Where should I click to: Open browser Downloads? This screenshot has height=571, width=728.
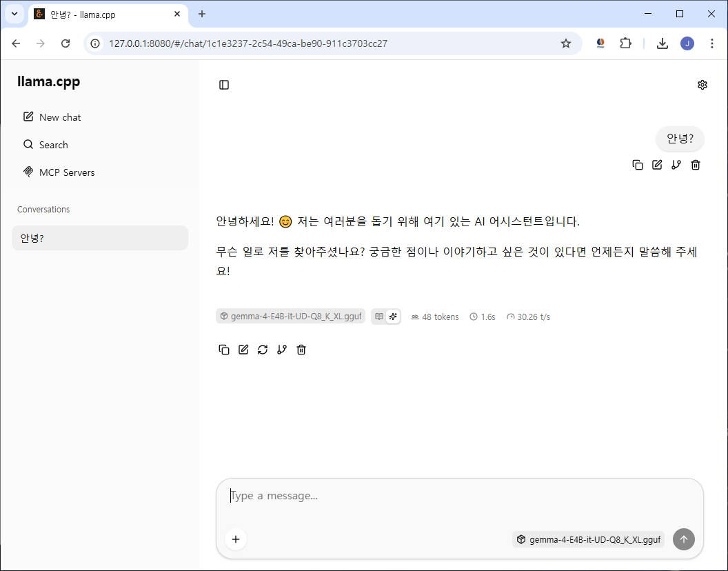pos(663,43)
